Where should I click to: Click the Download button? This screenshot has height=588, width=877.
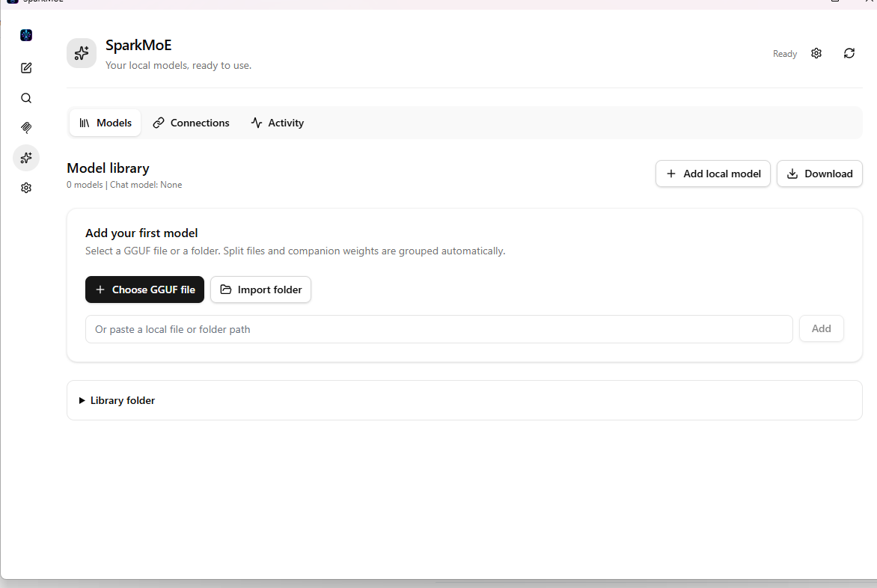coord(820,174)
